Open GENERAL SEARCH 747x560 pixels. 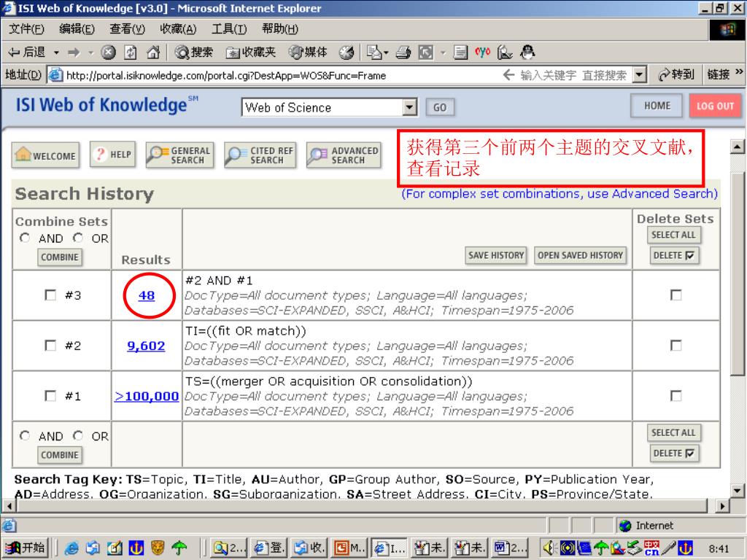click(x=179, y=155)
